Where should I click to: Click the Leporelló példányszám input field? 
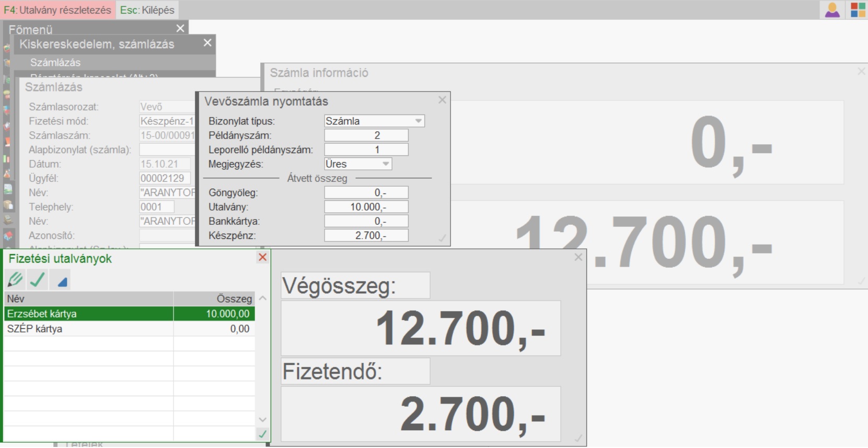[366, 150]
